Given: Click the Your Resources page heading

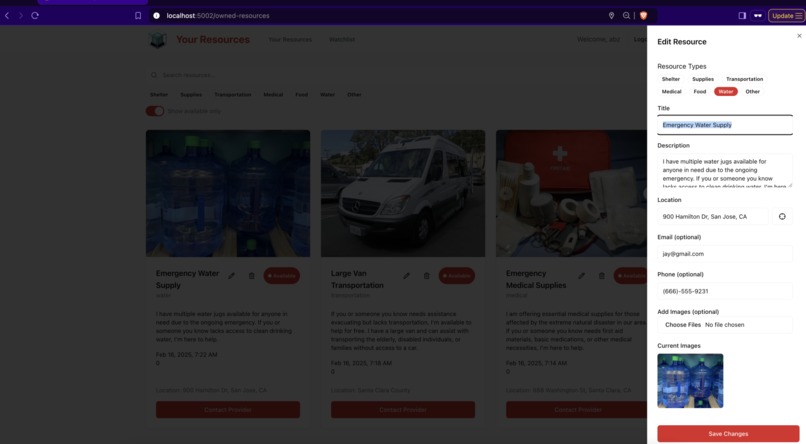Looking at the screenshot, I should click(213, 40).
